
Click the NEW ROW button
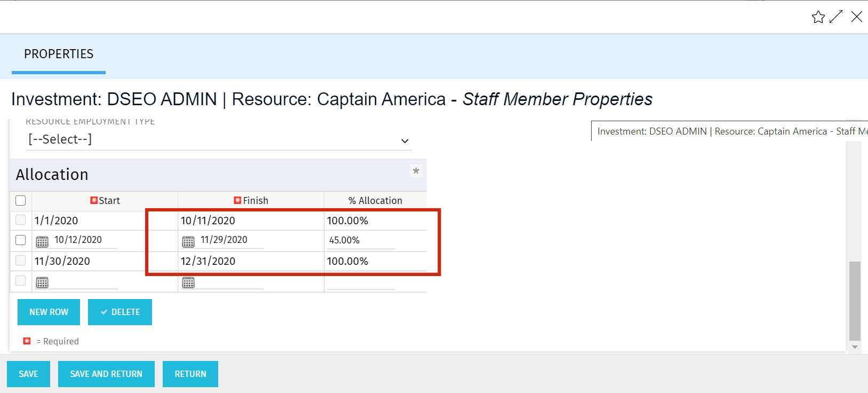[49, 312]
